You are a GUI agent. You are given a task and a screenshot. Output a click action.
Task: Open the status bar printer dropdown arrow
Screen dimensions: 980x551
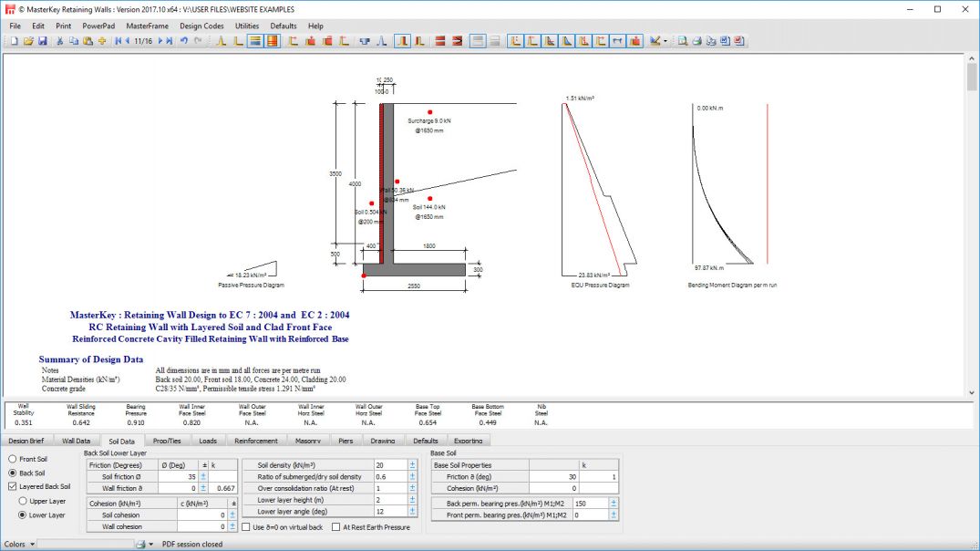click(x=150, y=544)
